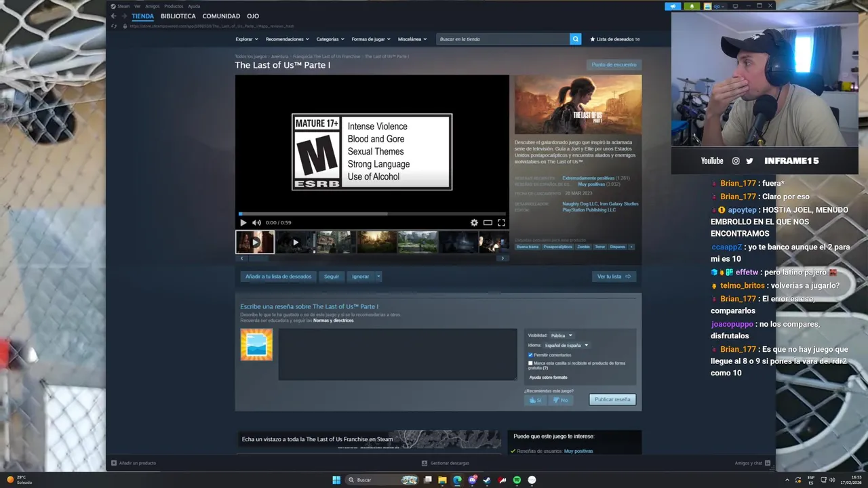Click the store search magnifier button

(x=576, y=39)
